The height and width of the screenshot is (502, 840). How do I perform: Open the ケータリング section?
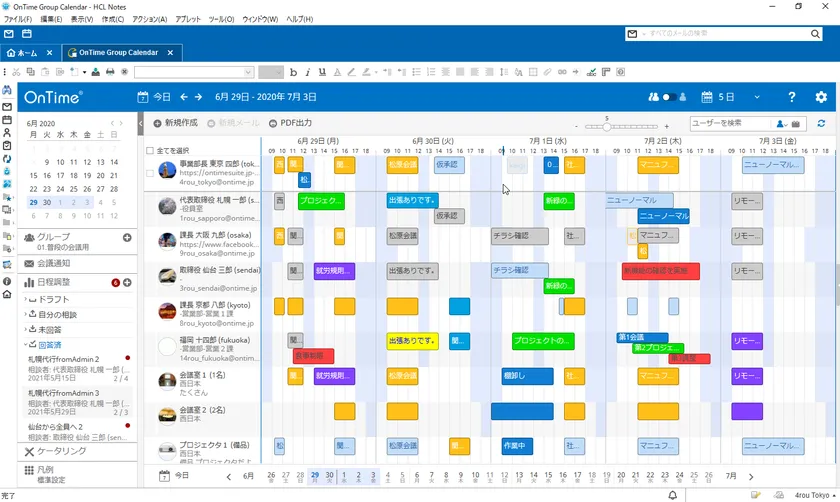click(78, 452)
